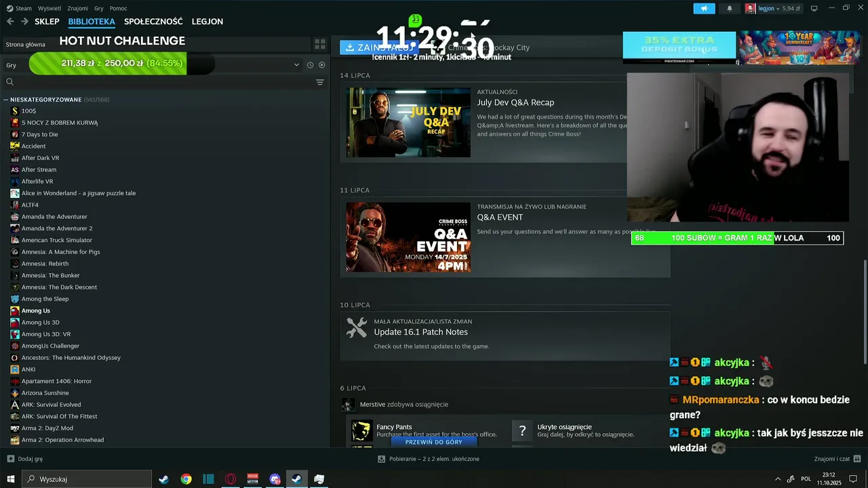Open the Pomoc menu
Screen dimensions: 868x488
pyautogui.click(x=118, y=8)
